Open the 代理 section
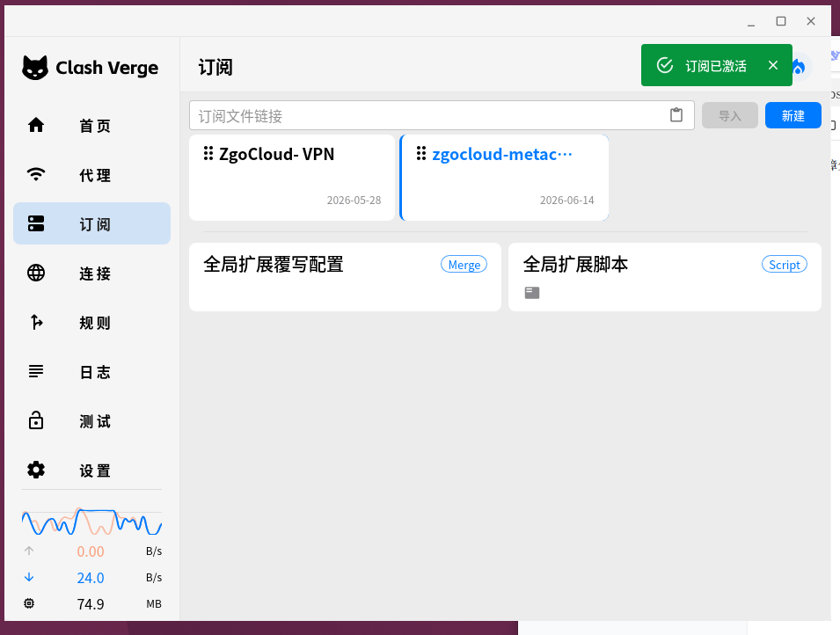The image size is (840, 635). coord(91,174)
